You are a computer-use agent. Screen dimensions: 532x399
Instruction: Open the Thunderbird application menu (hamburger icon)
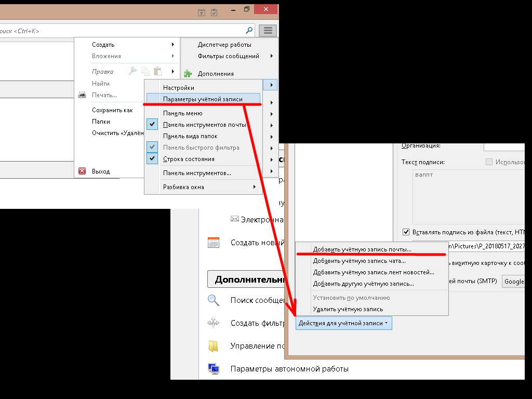point(268,30)
